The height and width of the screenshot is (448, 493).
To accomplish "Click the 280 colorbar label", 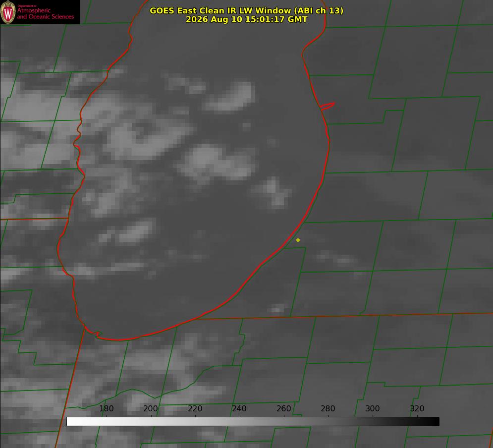I will click(x=328, y=408).
